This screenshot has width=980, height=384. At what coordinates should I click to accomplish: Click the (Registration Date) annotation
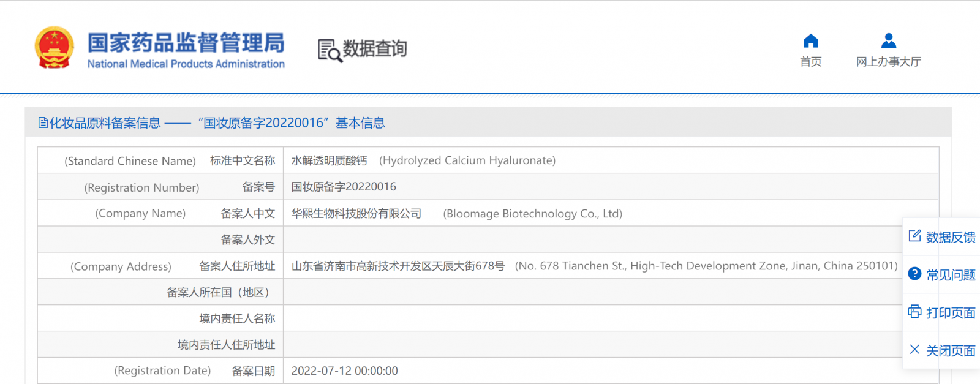coord(162,371)
